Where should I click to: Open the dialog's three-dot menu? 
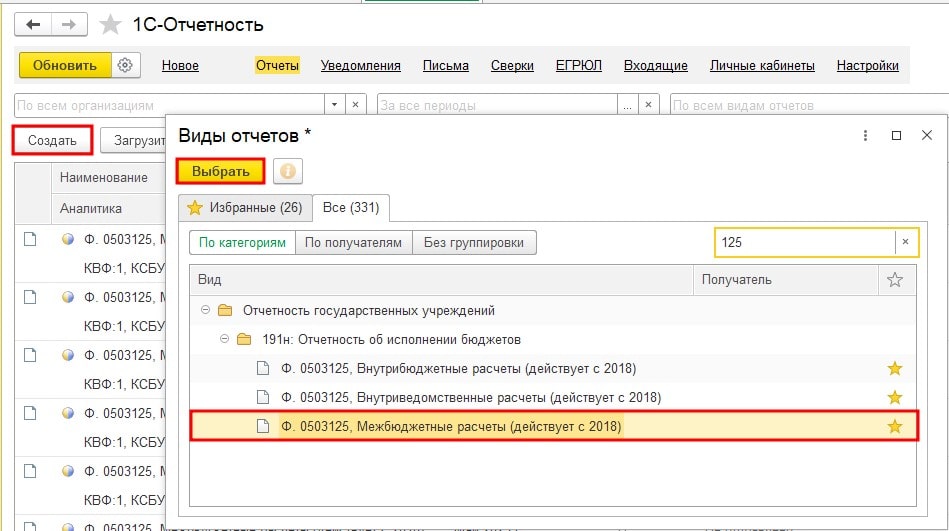tap(865, 136)
